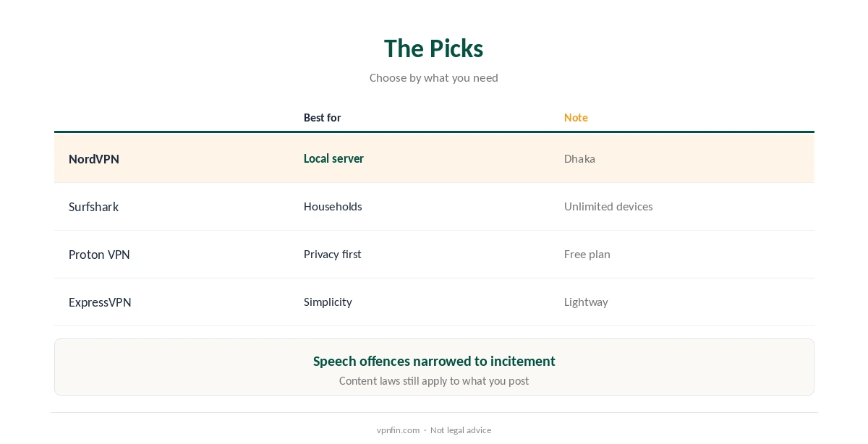
Task: Select the 'Local server' cell
Action: tap(333, 158)
